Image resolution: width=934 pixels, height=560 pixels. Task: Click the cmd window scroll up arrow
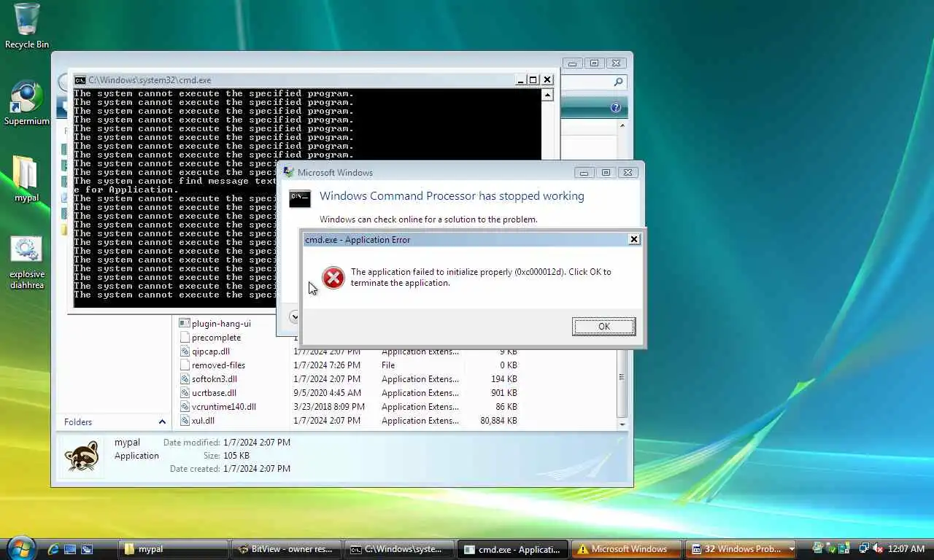(547, 95)
